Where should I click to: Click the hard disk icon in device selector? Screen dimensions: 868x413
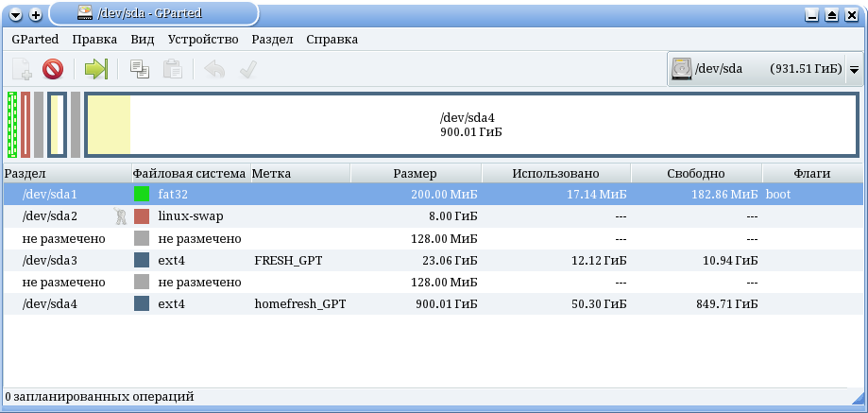pos(682,69)
